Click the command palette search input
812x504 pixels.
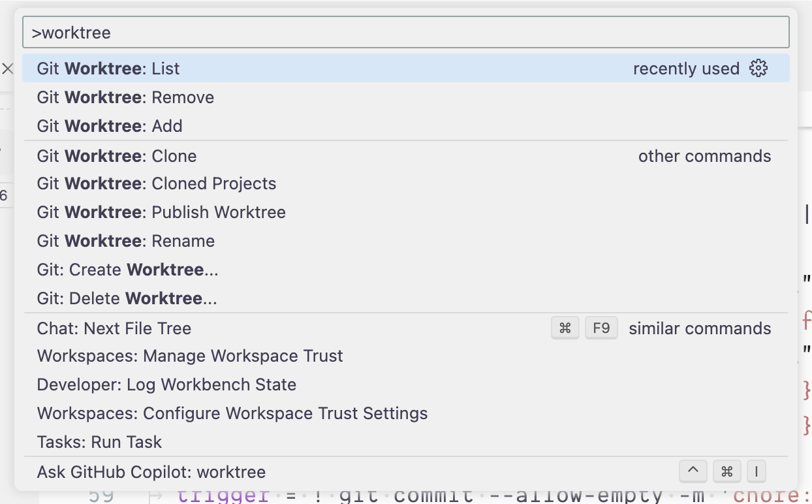pos(405,31)
